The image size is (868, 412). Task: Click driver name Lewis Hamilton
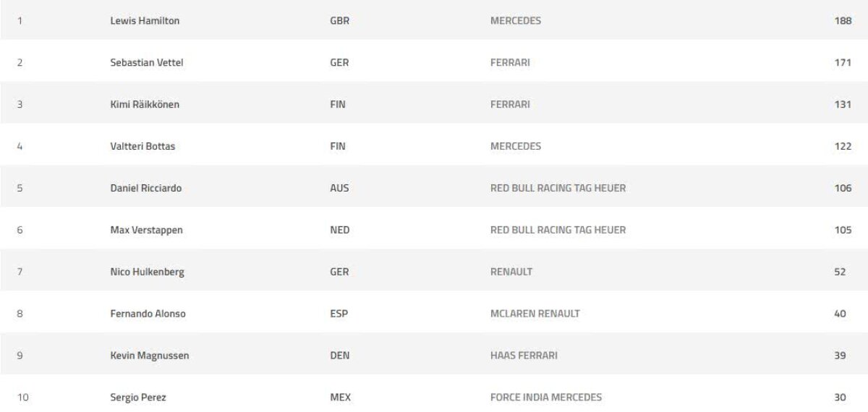145,21
